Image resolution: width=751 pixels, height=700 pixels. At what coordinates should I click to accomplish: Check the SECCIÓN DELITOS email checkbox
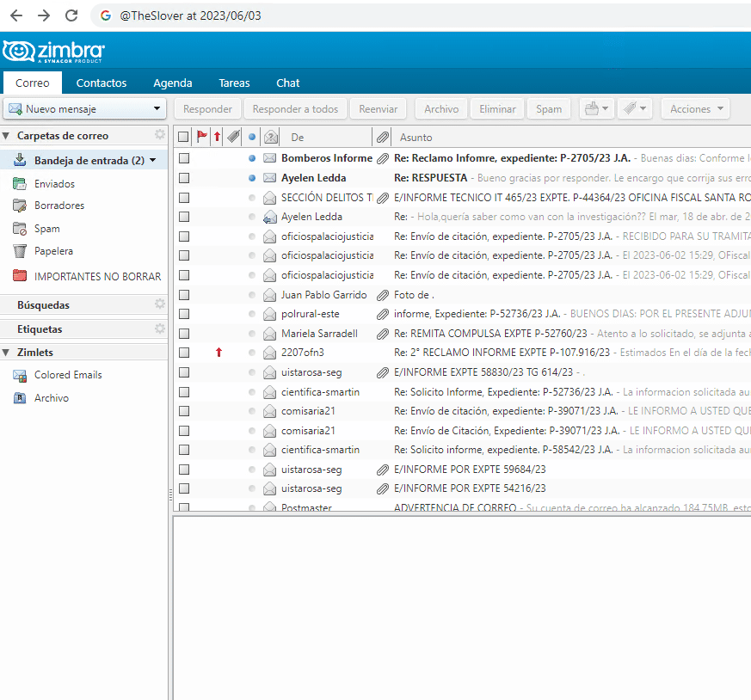pyautogui.click(x=184, y=197)
